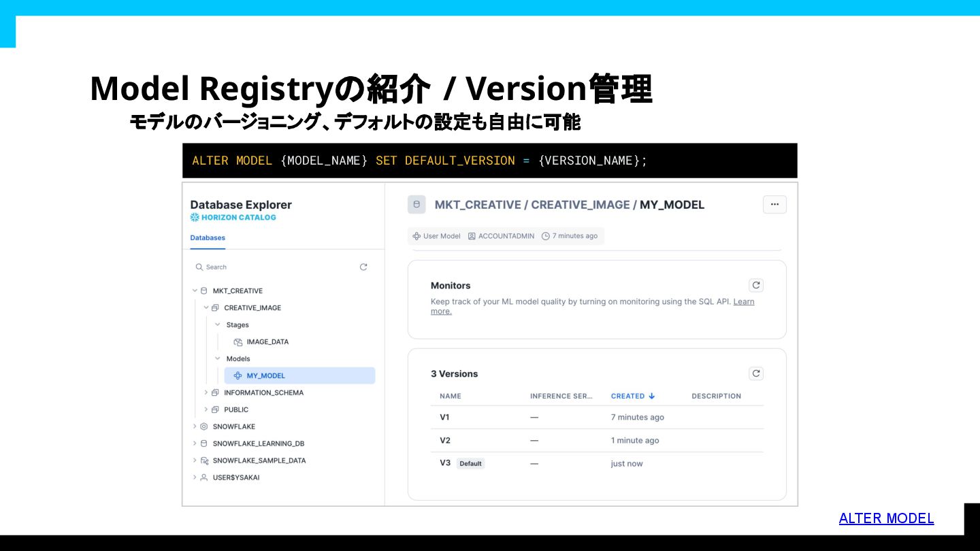This screenshot has height=551, width=980.
Task: Click the CREATIVE_IMAGE schema icon
Action: click(x=216, y=307)
